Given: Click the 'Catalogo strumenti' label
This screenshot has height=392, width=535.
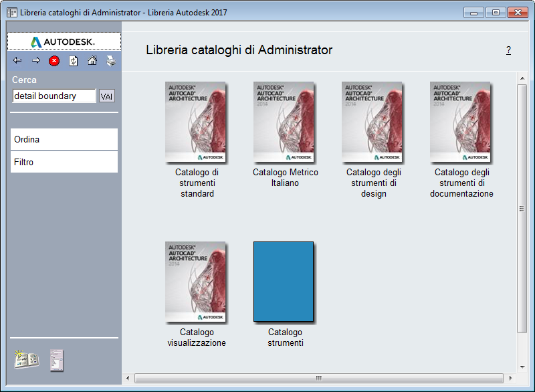Looking at the screenshot, I should click(x=286, y=337).
